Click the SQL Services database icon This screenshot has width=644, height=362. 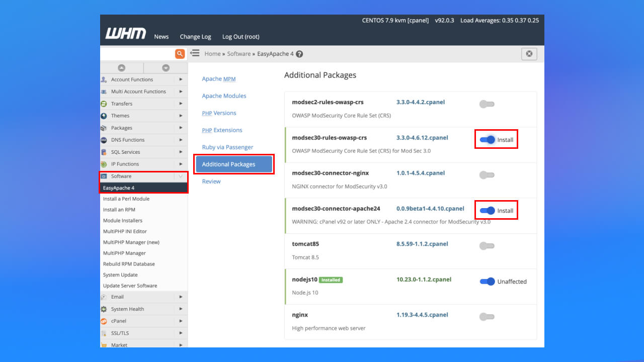click(x=104, y=152)
